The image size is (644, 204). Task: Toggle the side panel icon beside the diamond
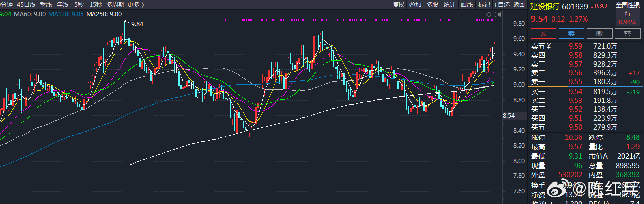[497, 15]
